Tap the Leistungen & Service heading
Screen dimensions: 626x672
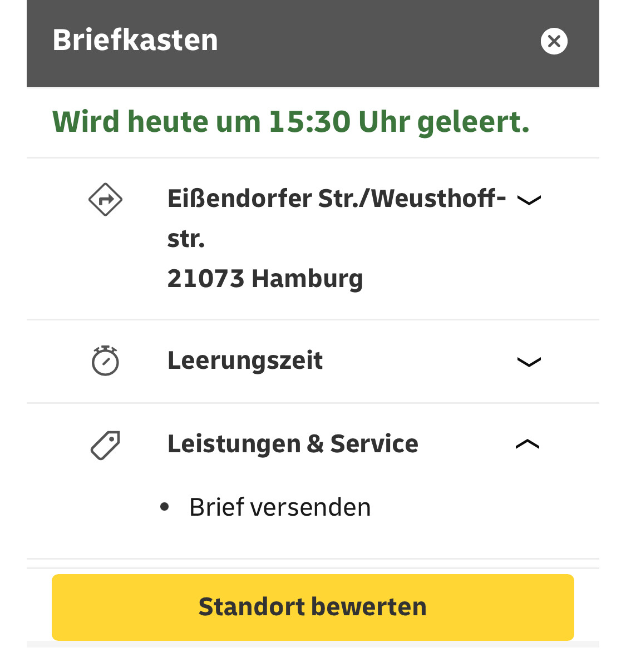pyautogui.click(x=293, y=444)
